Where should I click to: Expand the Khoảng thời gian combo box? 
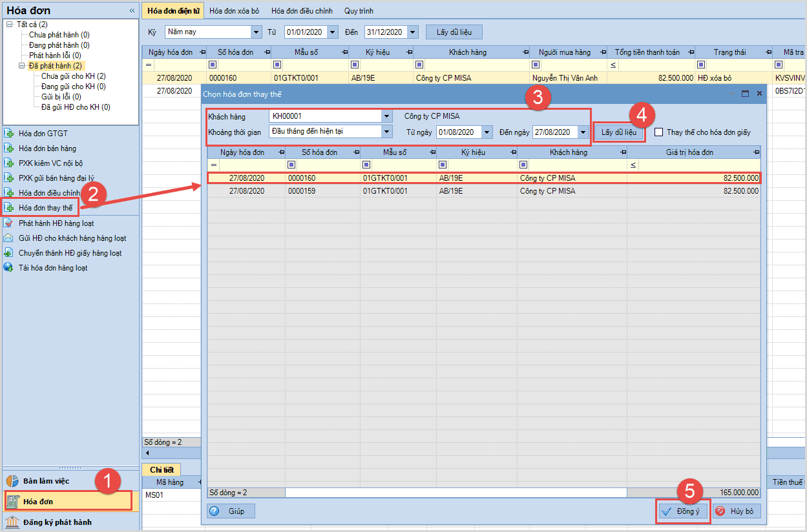387,132
